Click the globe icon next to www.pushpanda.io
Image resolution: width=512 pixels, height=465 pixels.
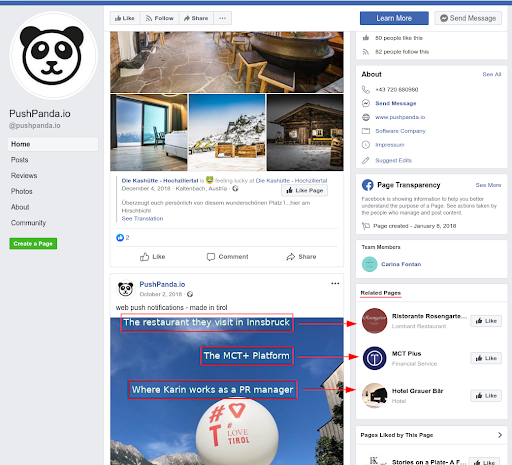click(366, 117)
